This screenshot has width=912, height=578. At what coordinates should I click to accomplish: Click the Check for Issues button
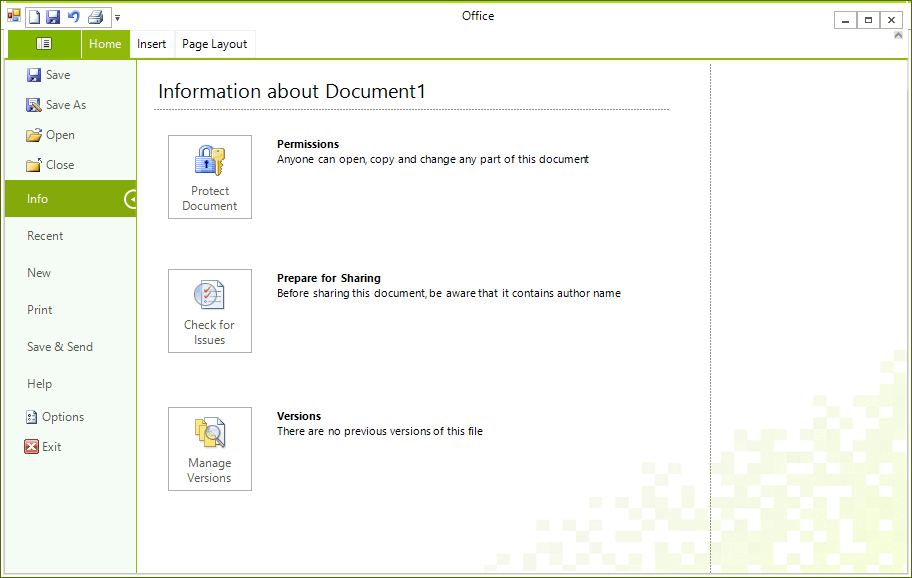[210, 311]
